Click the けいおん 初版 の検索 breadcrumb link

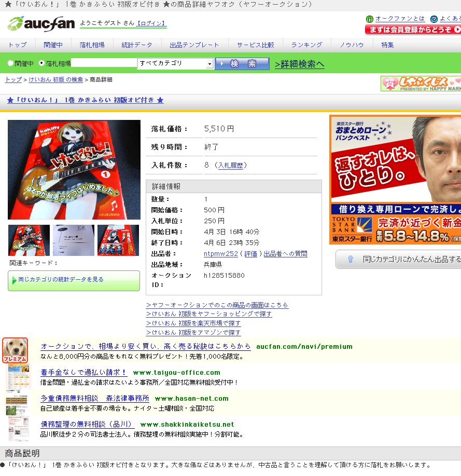pos(55,79)
